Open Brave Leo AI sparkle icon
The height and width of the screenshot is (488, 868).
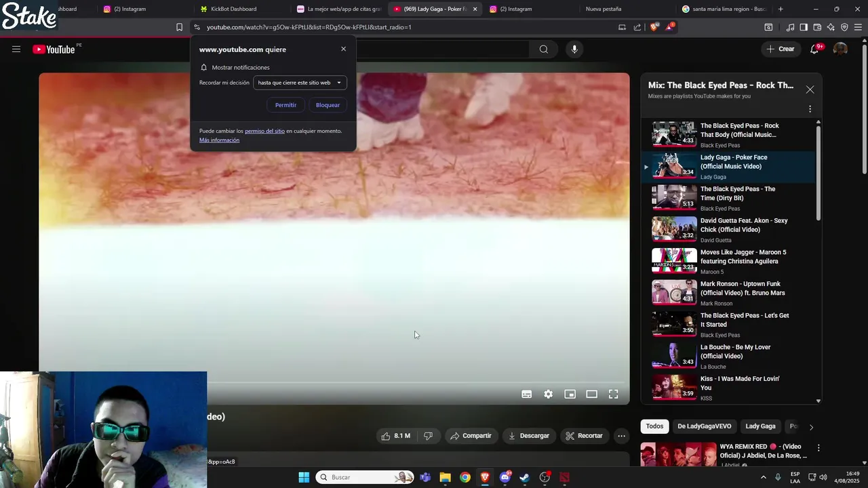pos(831,27)
